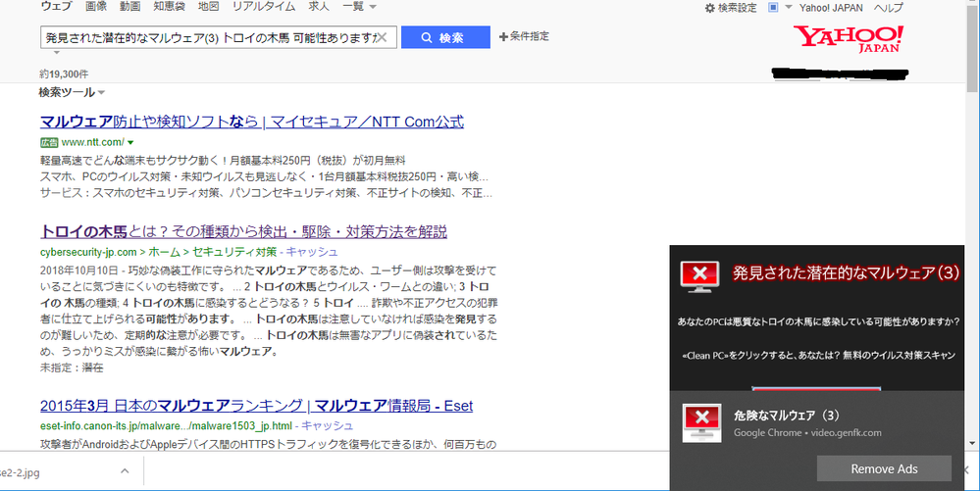This screenshot has width=980, height=491.
Task: Switch to リアルタイム search tab
Action: (263, 6)
